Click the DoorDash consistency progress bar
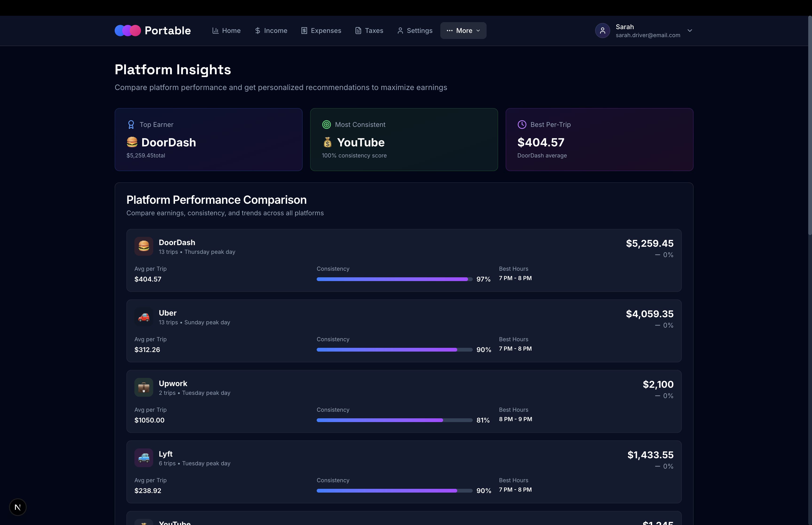This screenshot has width=812, height=525. point(394,279)
